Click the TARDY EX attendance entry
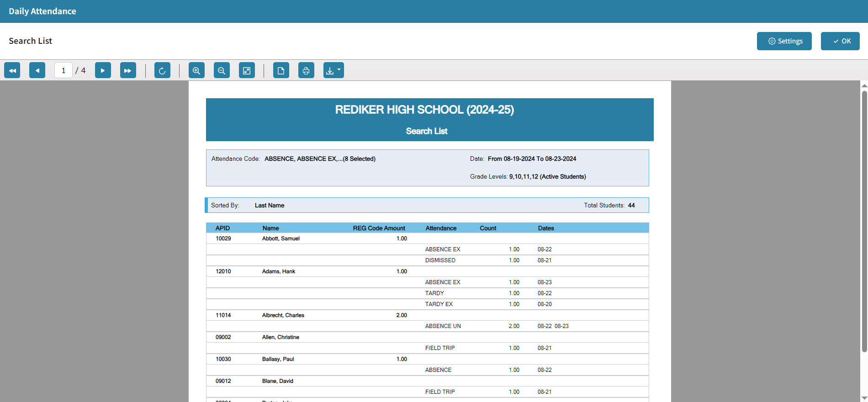 click(x=439, y=304)
